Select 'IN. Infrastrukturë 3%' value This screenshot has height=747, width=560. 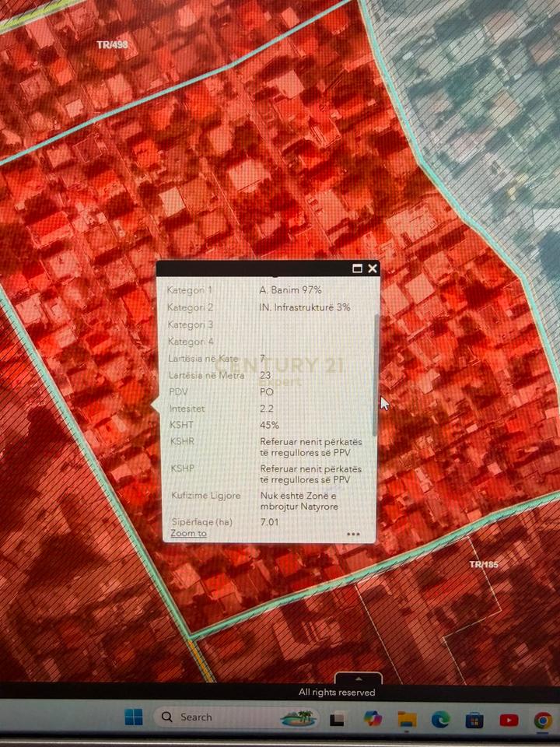pyautogui.click(x=305, y=307)
